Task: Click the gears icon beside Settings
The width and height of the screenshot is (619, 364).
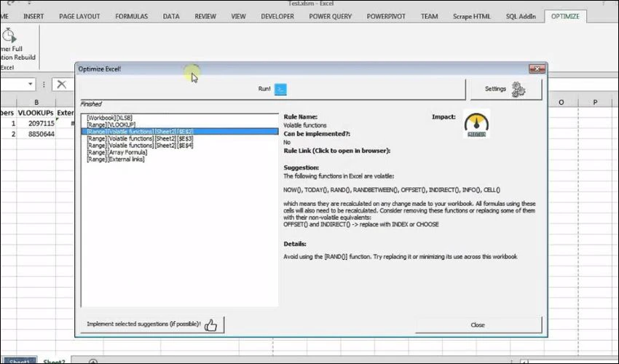Action: pos(519,90)
